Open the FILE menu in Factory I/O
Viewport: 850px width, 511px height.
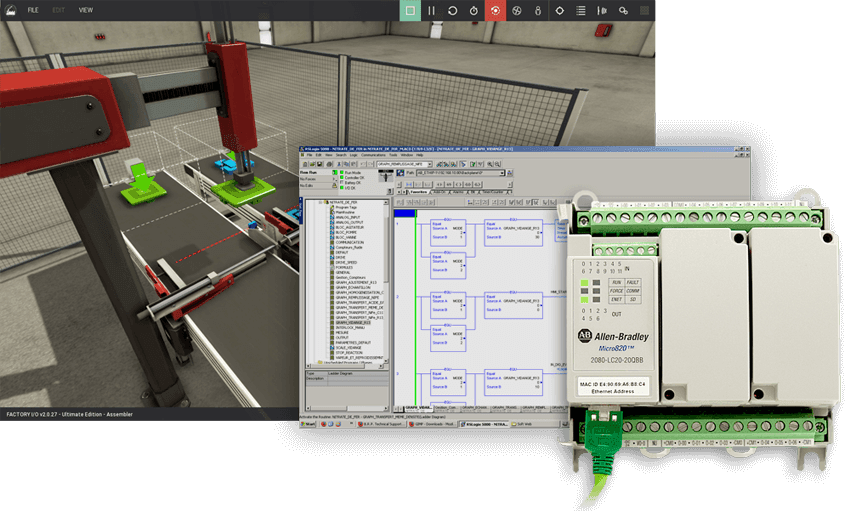click(33, 10)
